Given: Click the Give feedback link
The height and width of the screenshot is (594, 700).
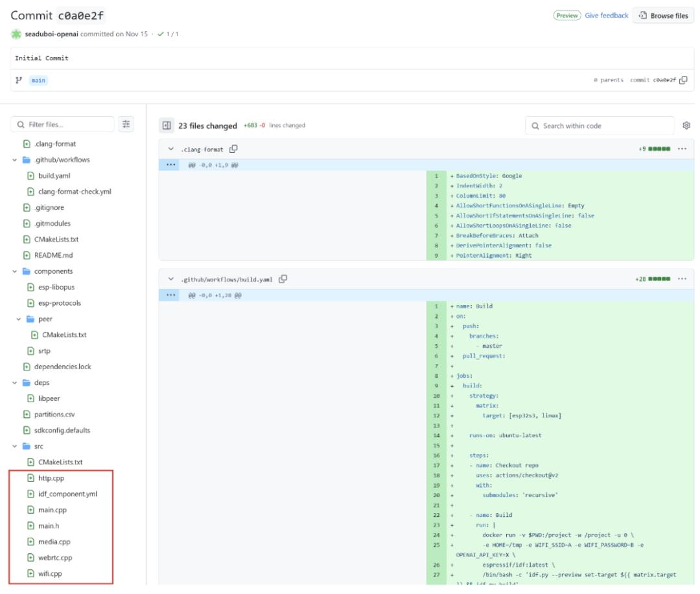Looking at the screenshot, I should [x=607, y=16].
